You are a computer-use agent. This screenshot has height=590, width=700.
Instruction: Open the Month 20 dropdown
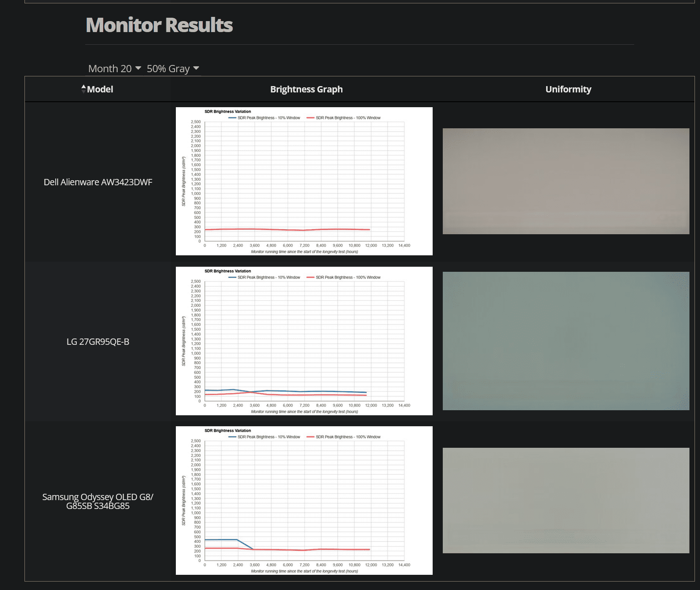[x=114, y=68]
